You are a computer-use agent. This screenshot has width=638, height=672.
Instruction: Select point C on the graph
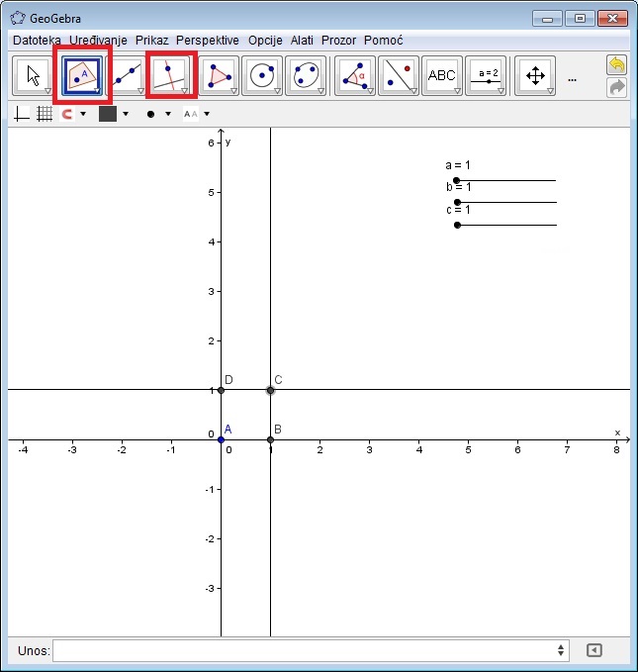[270, 390]
